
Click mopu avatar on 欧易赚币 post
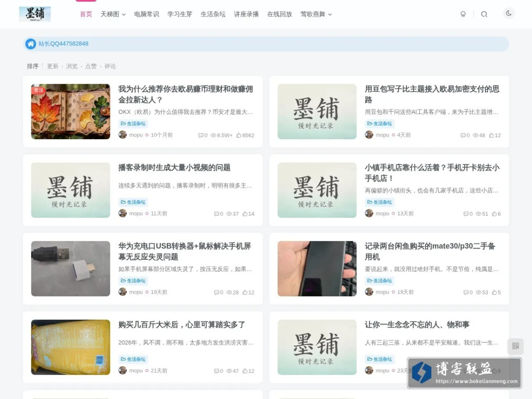(x=123, y=135)
